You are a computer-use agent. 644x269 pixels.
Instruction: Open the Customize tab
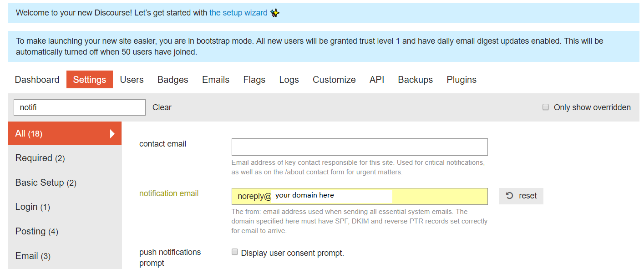coord(334,80)
